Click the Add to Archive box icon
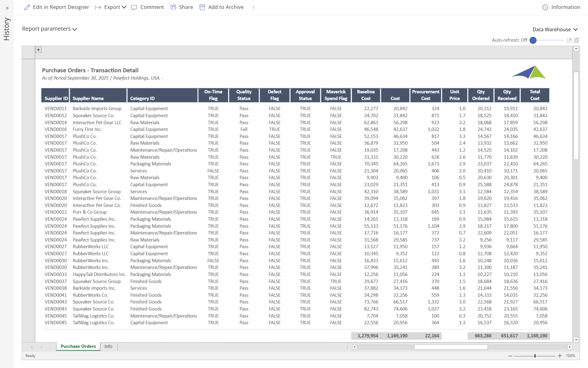The height and width of the screenshot is (368, 588). 202,7
